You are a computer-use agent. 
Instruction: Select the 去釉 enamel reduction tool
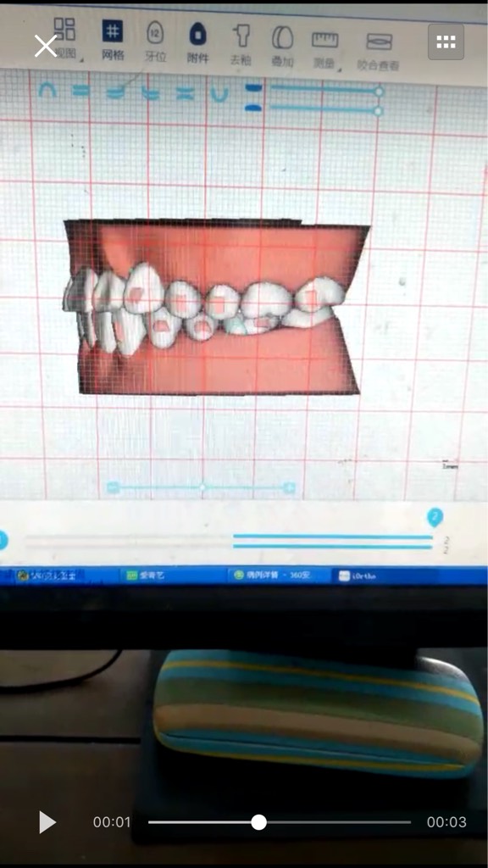(x=241, y=44)
